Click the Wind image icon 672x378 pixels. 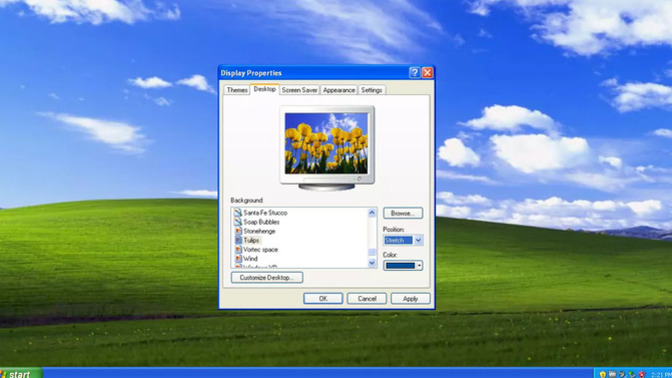[238, 258]
